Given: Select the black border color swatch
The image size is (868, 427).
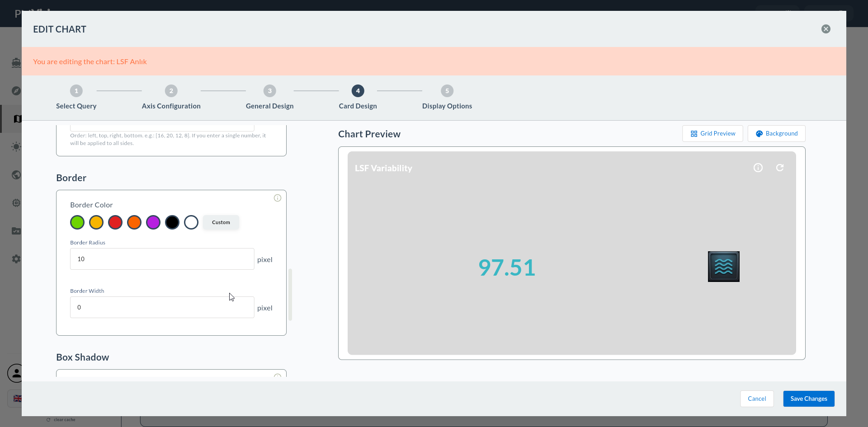Looking at the screenshot, I should pyautogui.click(x=172, y=222).
